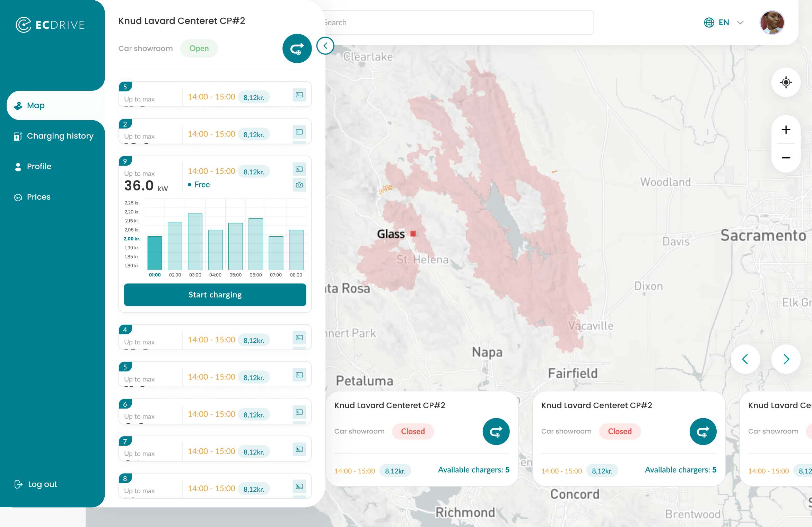Select the 03:00 price bar in chart
812x527 pixels.
point(195,241)
